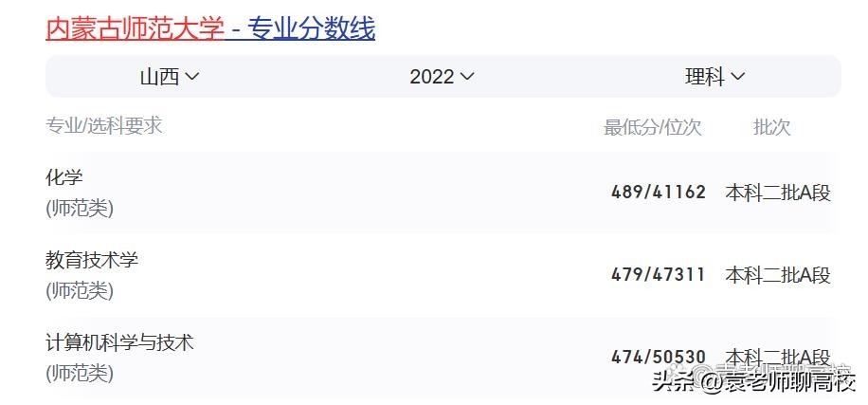Click the 479/47311 score value
The image size is (868, 405).
click(x=659, y=275)
